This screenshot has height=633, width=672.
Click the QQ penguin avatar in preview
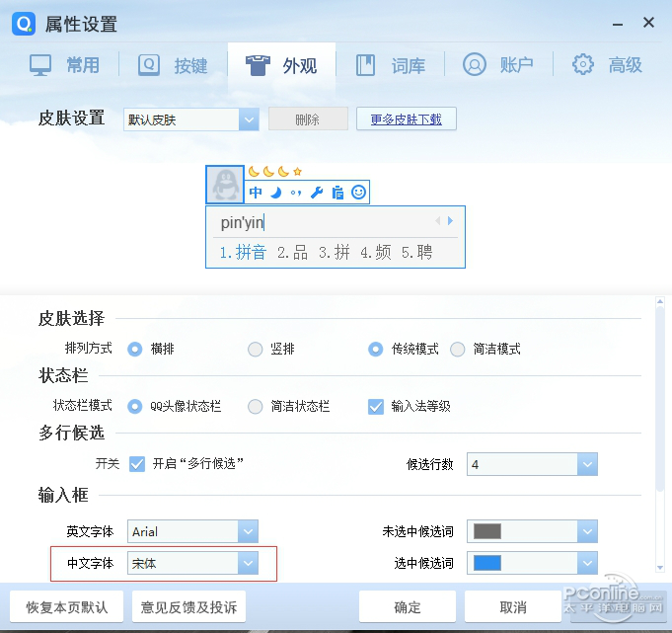(x=225, y=185)
